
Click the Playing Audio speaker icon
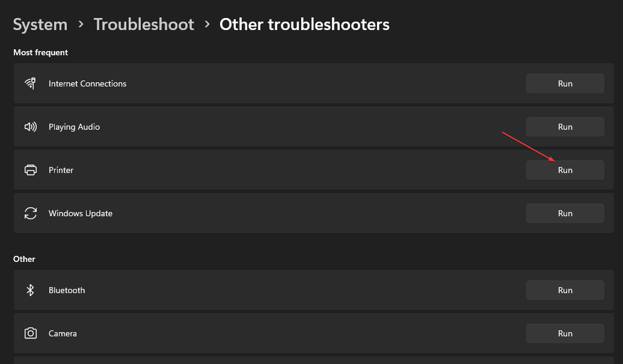pos(30,127)
